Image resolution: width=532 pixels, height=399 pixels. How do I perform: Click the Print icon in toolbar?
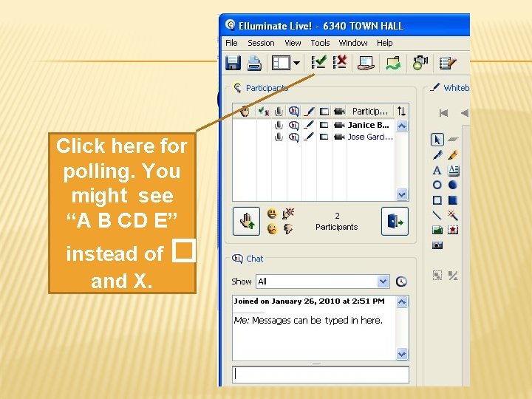254,63
